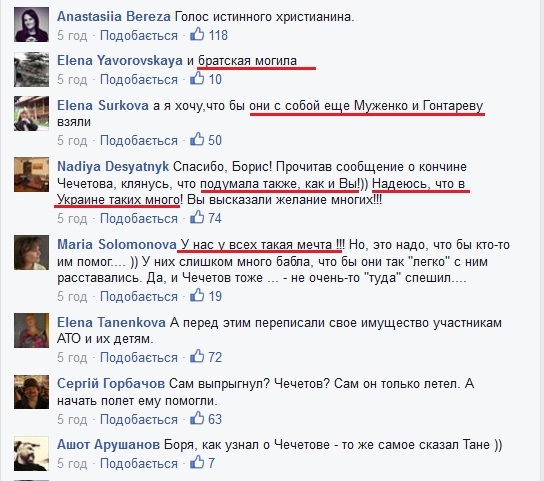Viewport: 544px width, 481px height.
Task: Open Elena Surkova's profile picture
Action: (31, 113)
